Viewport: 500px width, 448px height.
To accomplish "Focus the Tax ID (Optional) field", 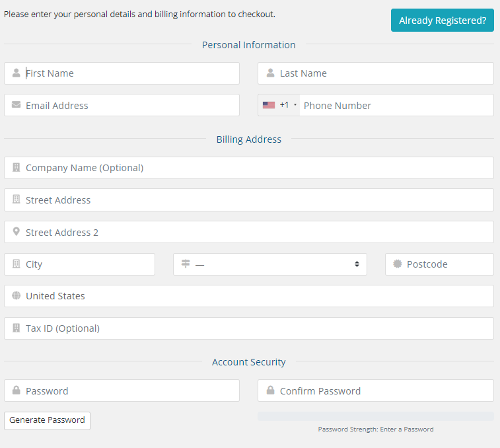I will 258,328.
